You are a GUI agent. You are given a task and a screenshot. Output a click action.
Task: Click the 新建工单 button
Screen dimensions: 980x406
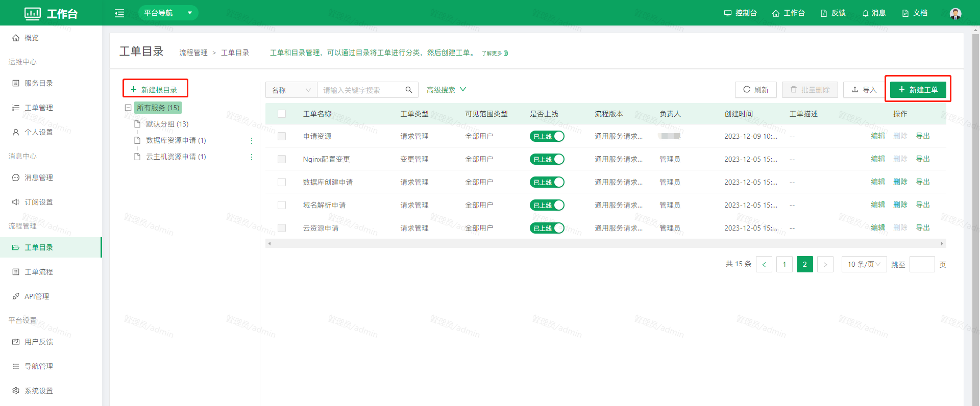pyautogui.click(x=918, y=90)
